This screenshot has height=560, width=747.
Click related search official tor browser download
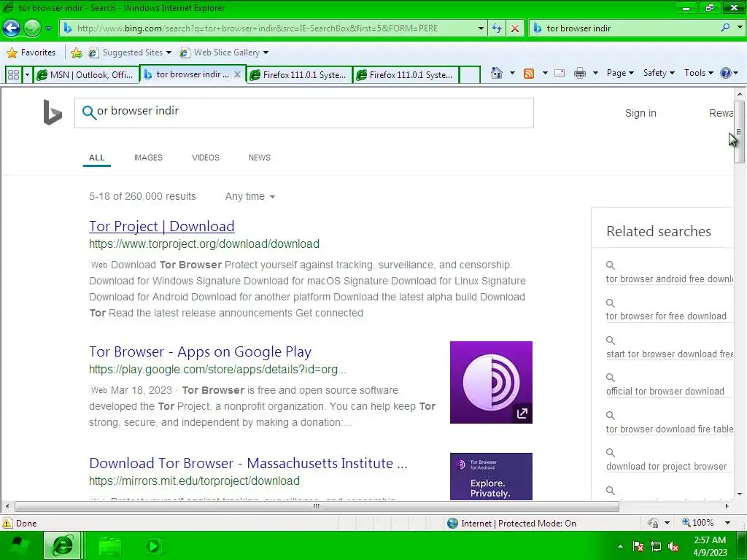pos(665,392)
